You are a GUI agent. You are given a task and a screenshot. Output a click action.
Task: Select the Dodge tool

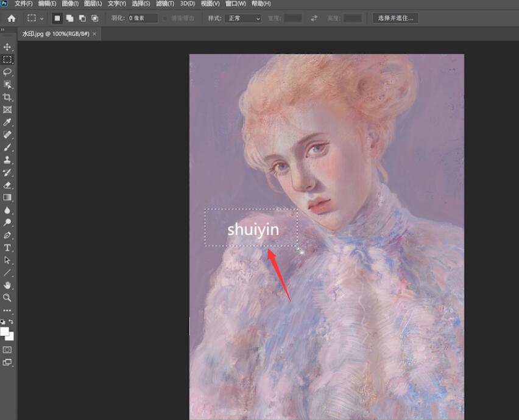click(7, 223)
